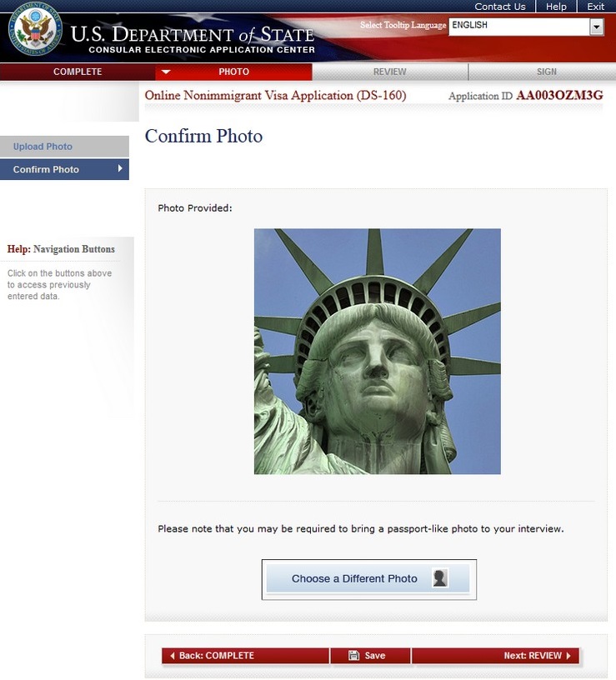Click the floppy disk Save icon
This screenshot has width=616, height=680.
tap(354, 655)
